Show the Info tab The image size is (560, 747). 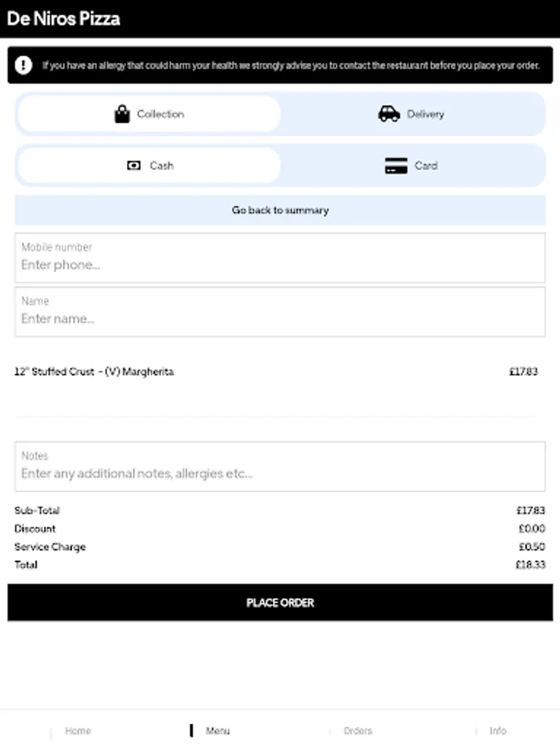497,730
